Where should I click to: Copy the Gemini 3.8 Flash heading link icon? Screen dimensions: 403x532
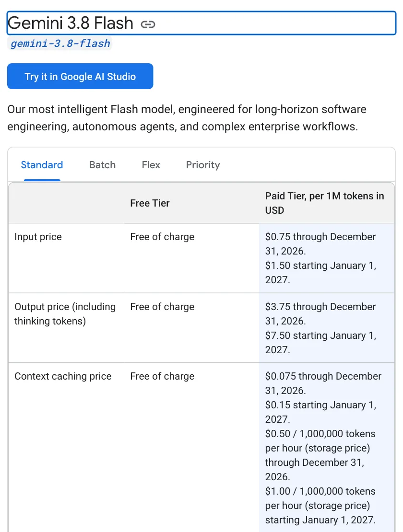(148, 24)
